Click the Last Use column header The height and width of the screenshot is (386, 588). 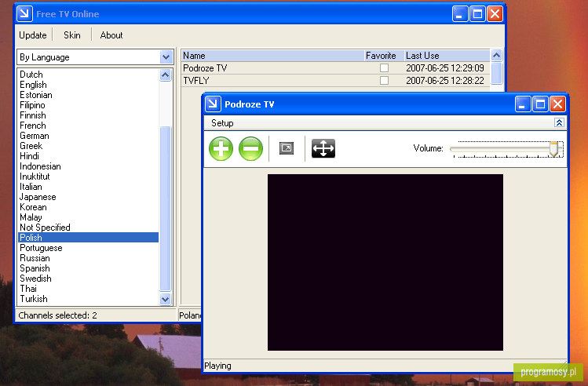(447, 56)
